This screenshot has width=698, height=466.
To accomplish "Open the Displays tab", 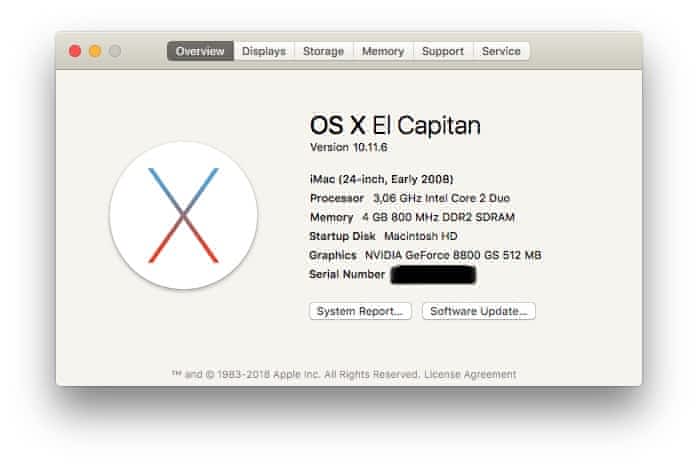I will coord(264,51).
